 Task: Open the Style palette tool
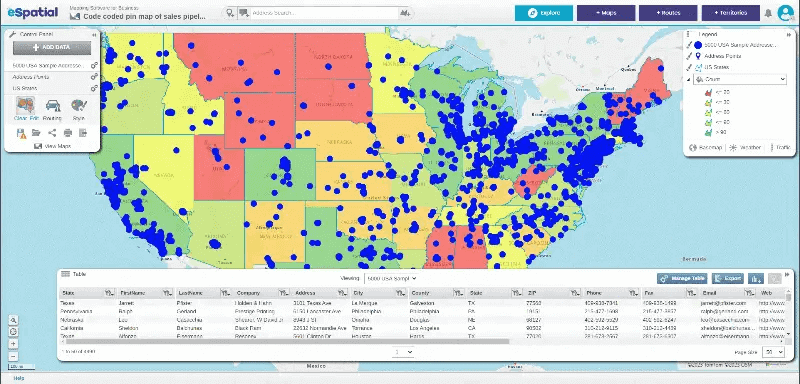click(79, 109)
